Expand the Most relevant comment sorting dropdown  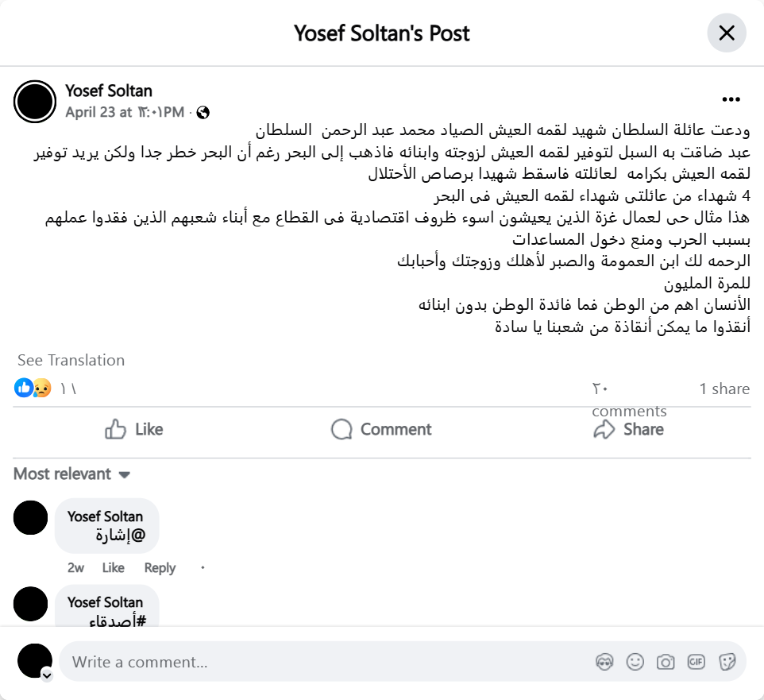tap(71, 474)
